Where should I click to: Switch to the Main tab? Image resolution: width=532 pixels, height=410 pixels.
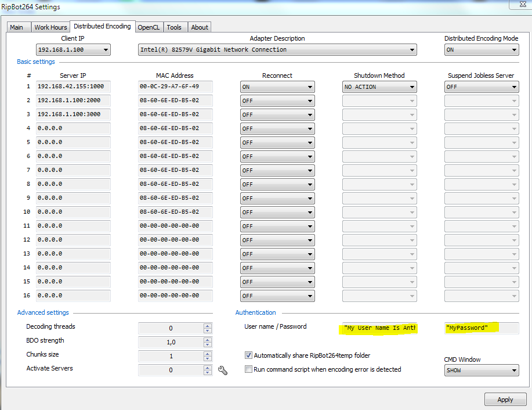pos(19,27)
